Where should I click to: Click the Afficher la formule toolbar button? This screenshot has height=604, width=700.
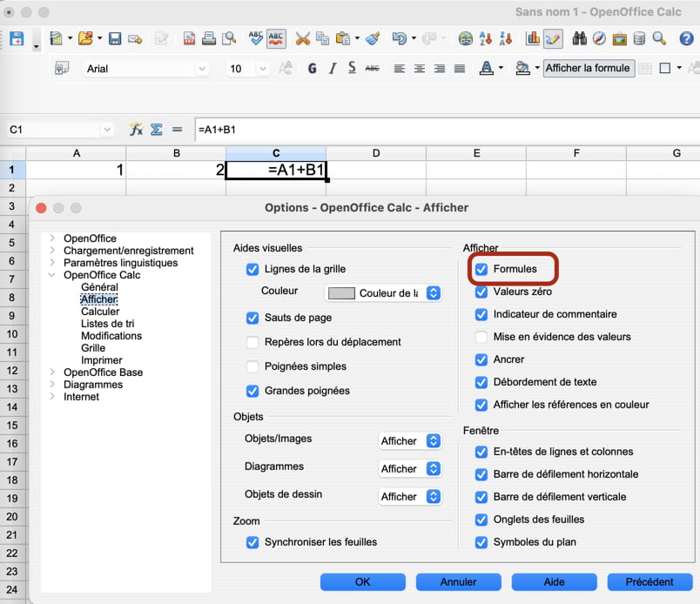pos(589,68)
